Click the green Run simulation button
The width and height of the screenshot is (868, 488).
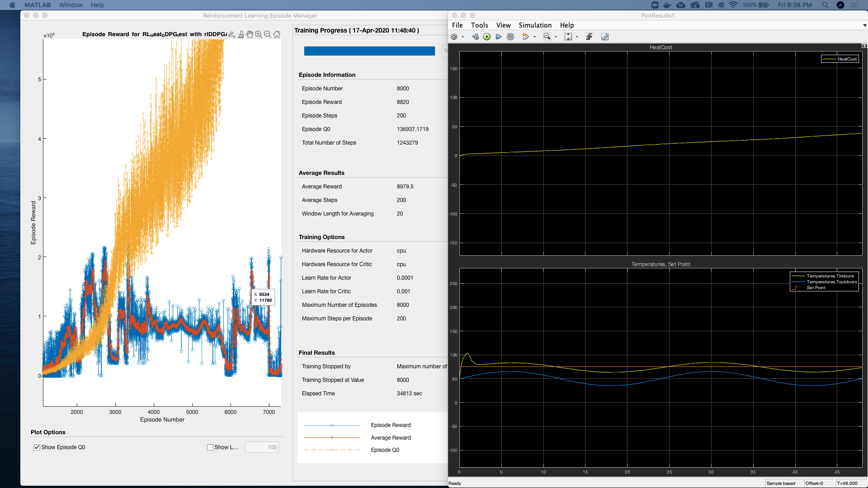[487, 37]
